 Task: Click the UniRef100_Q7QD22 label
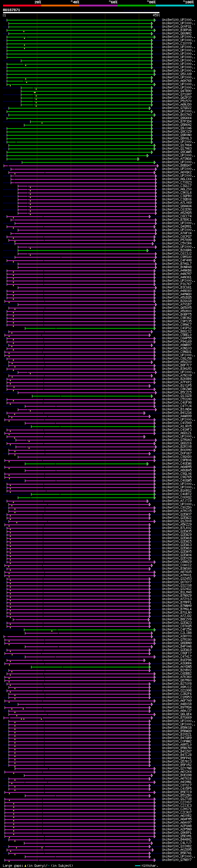click(177, 108)
